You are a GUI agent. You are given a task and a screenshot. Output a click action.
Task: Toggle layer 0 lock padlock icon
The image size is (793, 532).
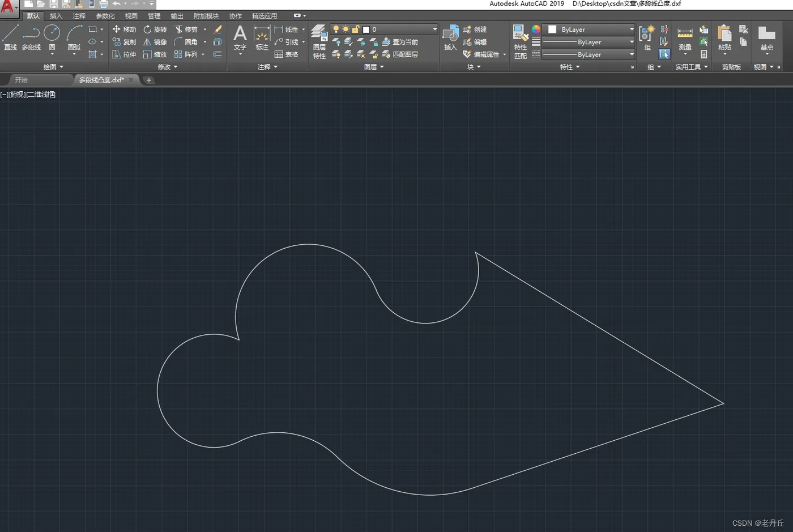pos(356,29)
